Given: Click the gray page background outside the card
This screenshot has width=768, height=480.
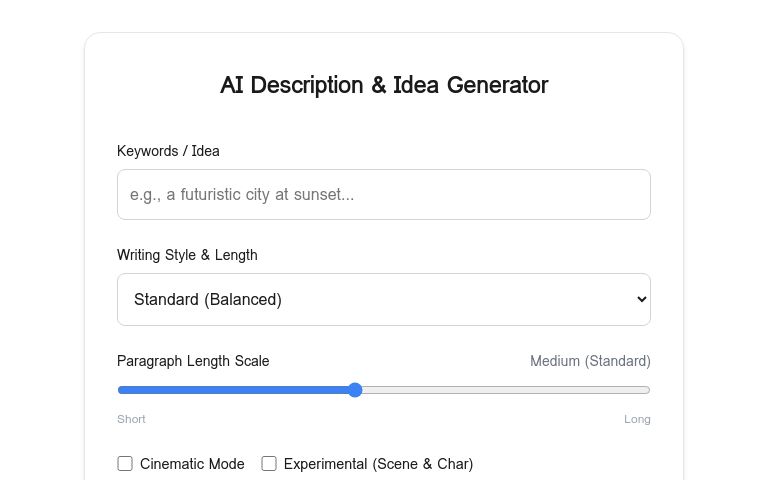Looking at the screenshot, I should click(40, 250).
